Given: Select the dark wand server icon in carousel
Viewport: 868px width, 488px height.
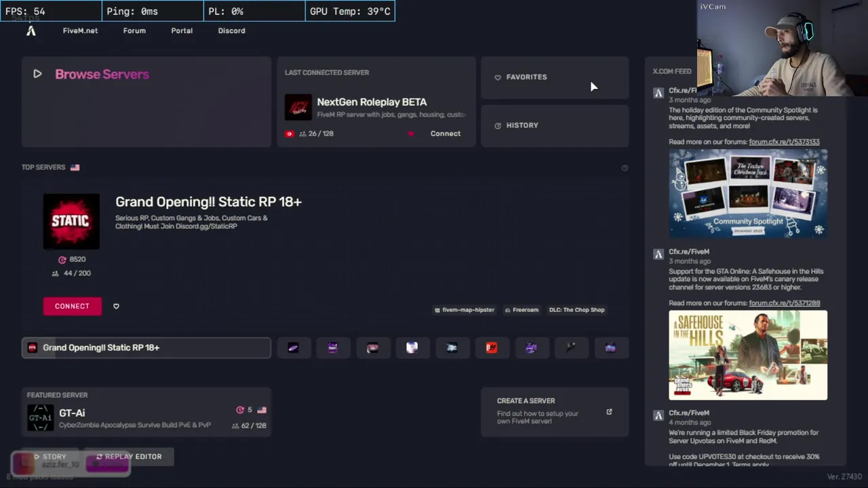Looking at the screenshot, I should (x=571, y=348).
